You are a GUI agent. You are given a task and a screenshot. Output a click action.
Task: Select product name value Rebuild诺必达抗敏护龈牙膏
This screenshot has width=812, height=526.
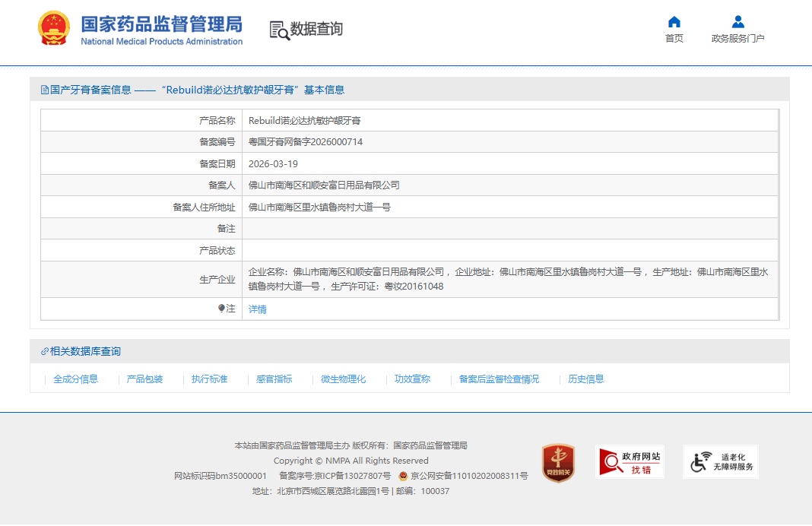coord(304,121)
